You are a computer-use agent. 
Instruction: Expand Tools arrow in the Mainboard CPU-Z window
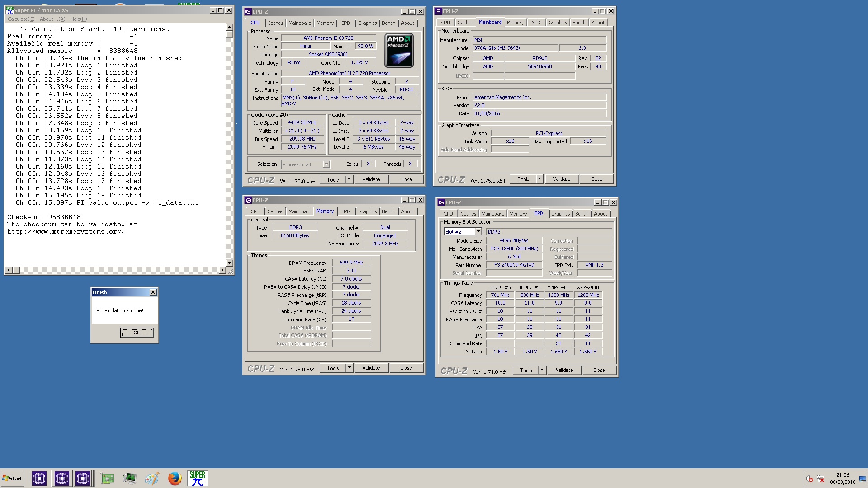[539, 179]
